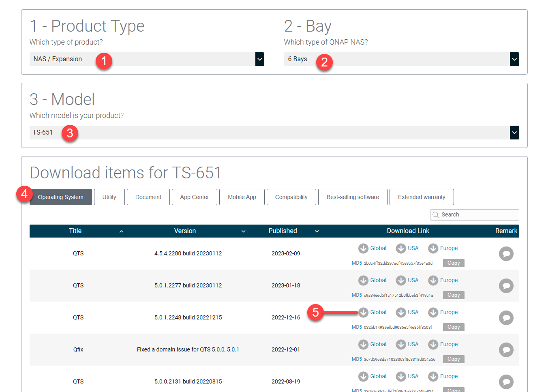Viewport: 546px width, 392px height.
Task: Switch to the Document tab
Action: [x=148, y=197]
